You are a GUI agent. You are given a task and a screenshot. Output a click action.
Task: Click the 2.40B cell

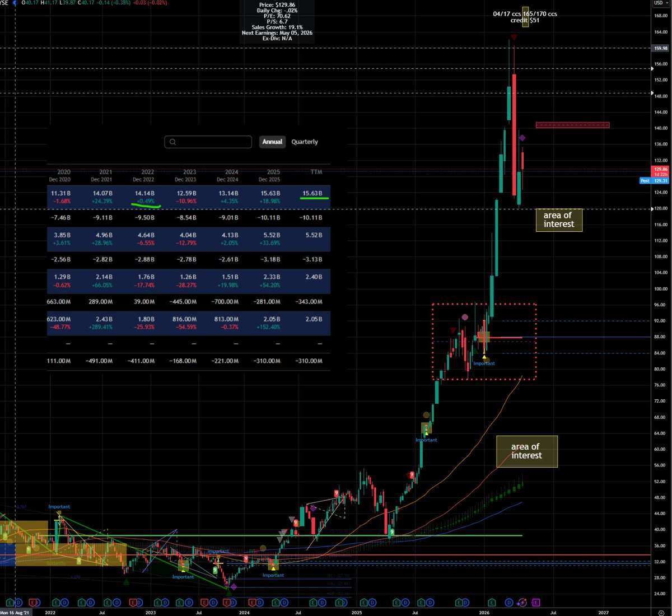(314, 277)
